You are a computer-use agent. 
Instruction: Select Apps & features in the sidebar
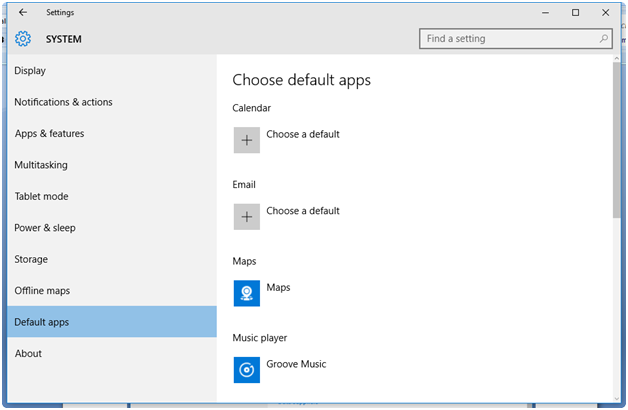tap(49, 134)
